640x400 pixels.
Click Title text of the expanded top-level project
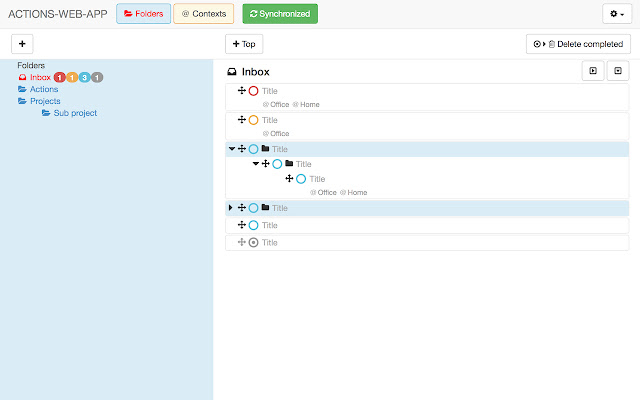pyautogui.click(x=280, y=149)
